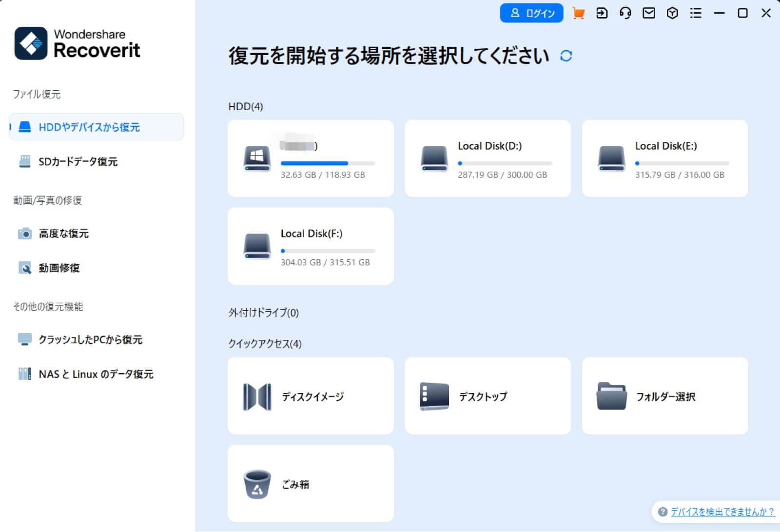Click 315.79 GB / 316.00 GB text
This screenshot has height=532, width=780.
click(680, 175)
